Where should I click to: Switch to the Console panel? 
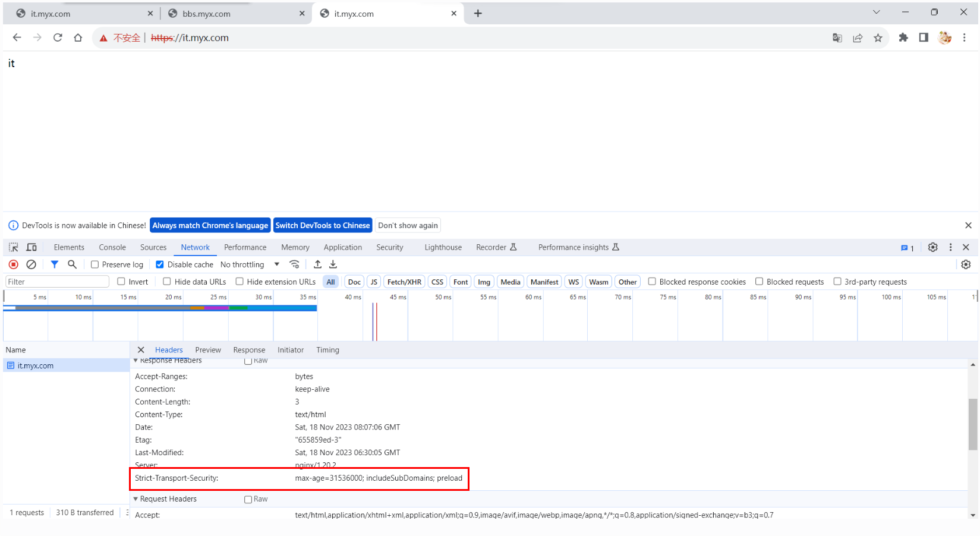(x=112, y=247)
